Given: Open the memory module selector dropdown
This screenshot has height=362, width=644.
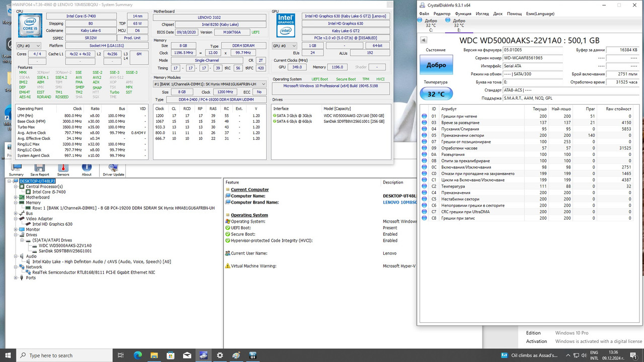Looking at the screenshot, I should [210, 84].
